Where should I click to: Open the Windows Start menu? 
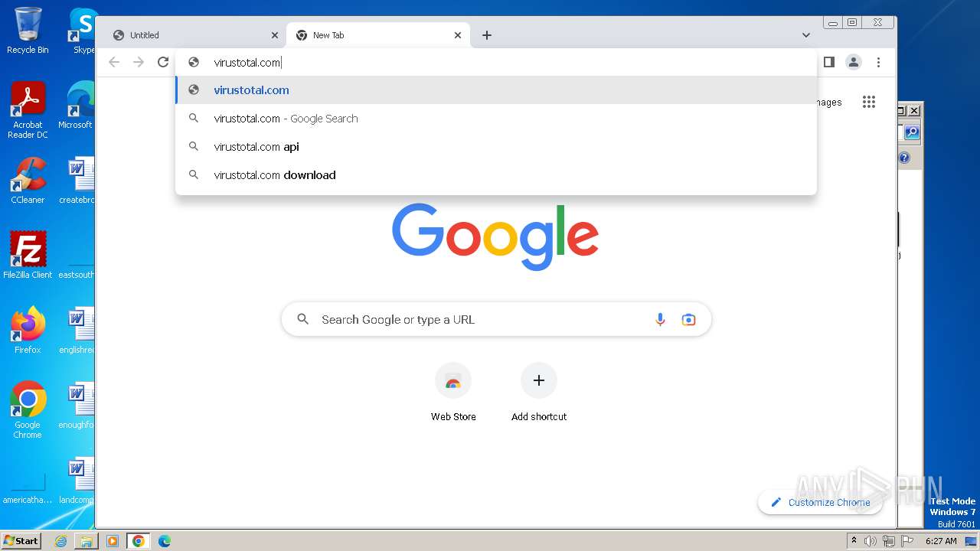coord(21,540)
